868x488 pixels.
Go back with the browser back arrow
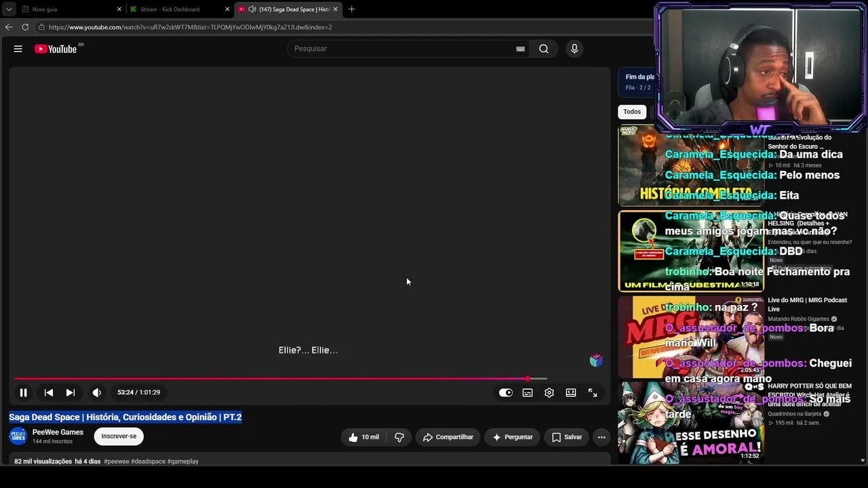(9, 27)
